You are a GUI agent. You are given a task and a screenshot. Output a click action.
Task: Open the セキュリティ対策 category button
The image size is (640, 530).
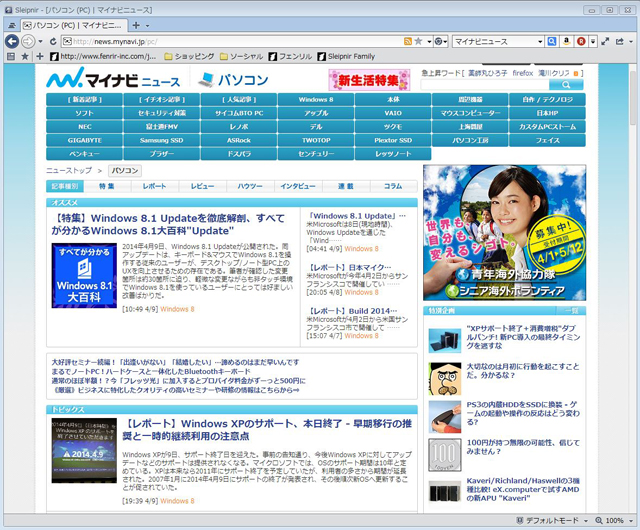tap(162, 113)
